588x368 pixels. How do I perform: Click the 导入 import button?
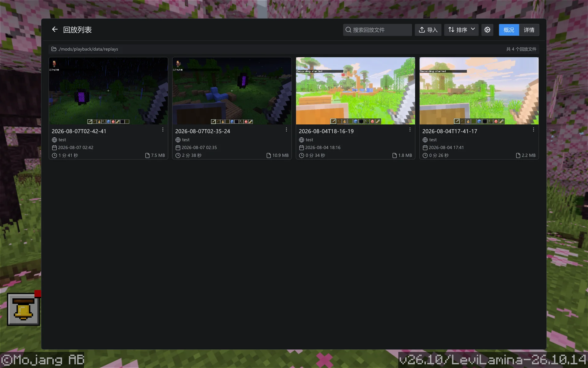(428, 30)
